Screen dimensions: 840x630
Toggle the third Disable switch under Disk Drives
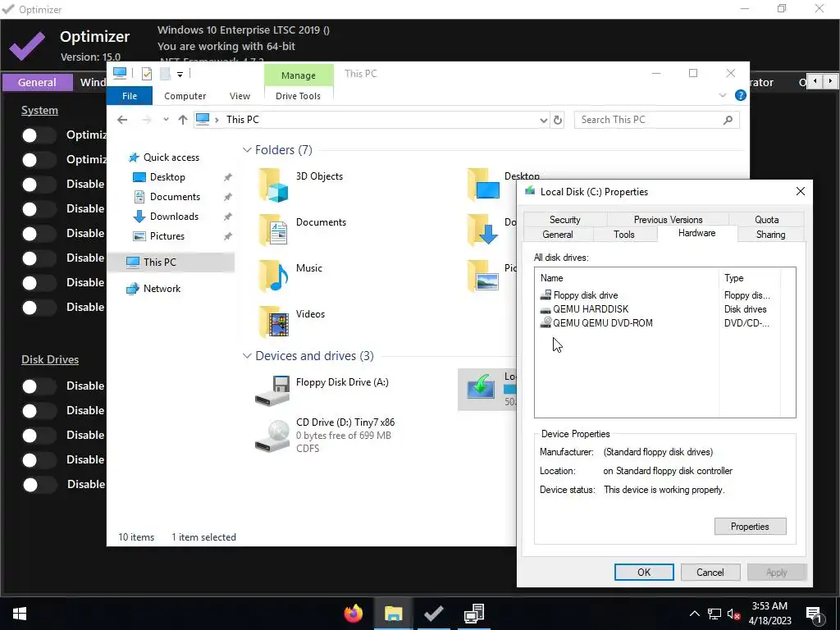[x=39, y=436]
